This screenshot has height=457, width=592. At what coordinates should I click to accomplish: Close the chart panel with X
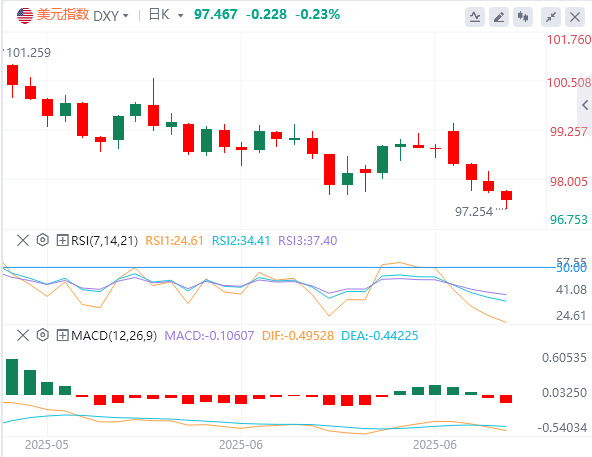575,17
